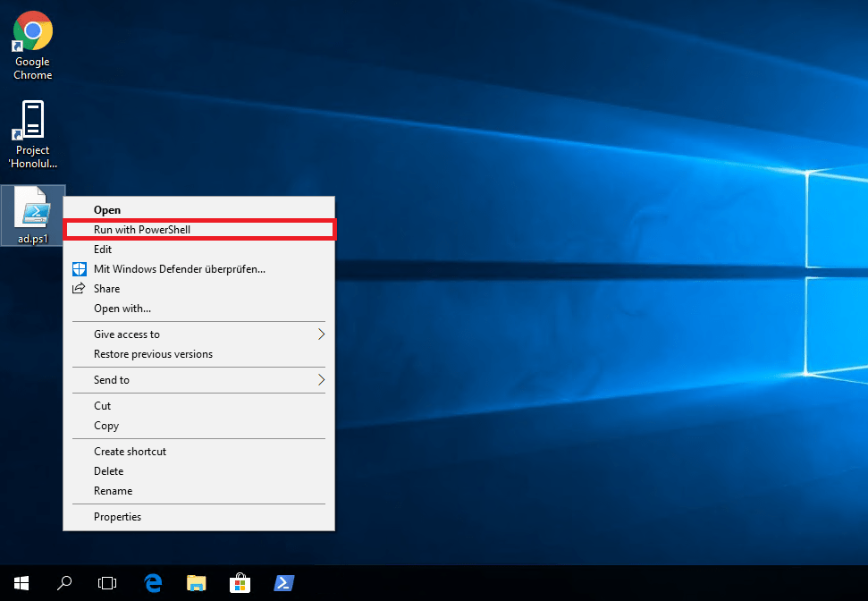Open the Windows Start menu
The image size is (868, 601).
[21, 583]
